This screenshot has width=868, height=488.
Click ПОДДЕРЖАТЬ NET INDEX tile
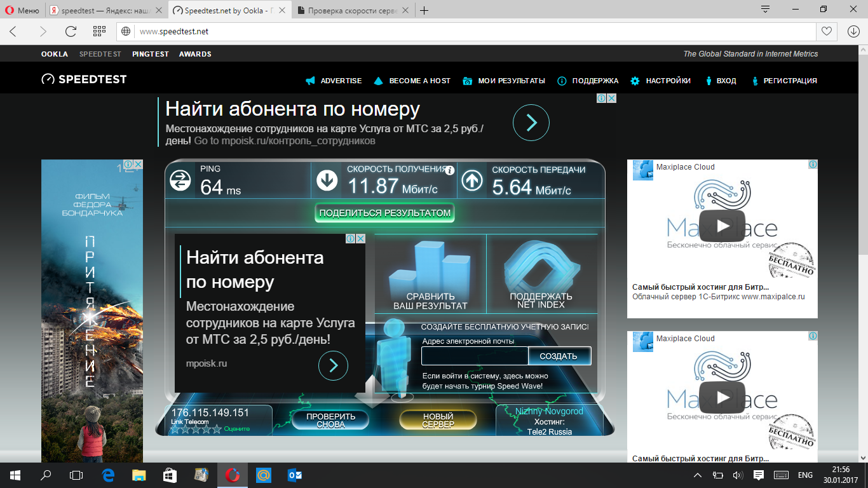click(541, 273)
